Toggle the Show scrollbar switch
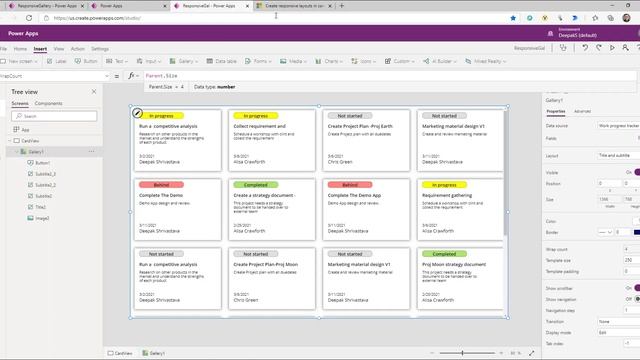The image size is (640, 360). point(637,288)
